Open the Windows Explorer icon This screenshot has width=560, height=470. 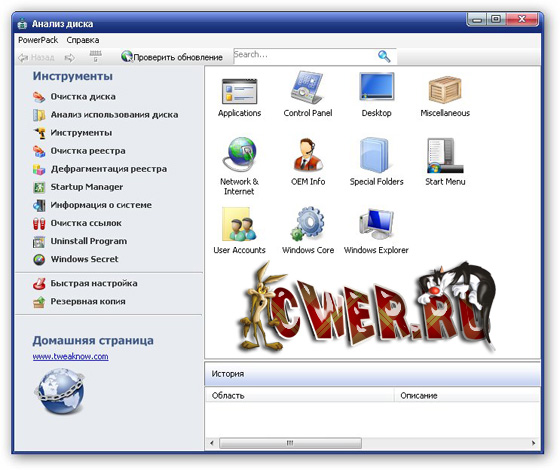coord(376,224)
